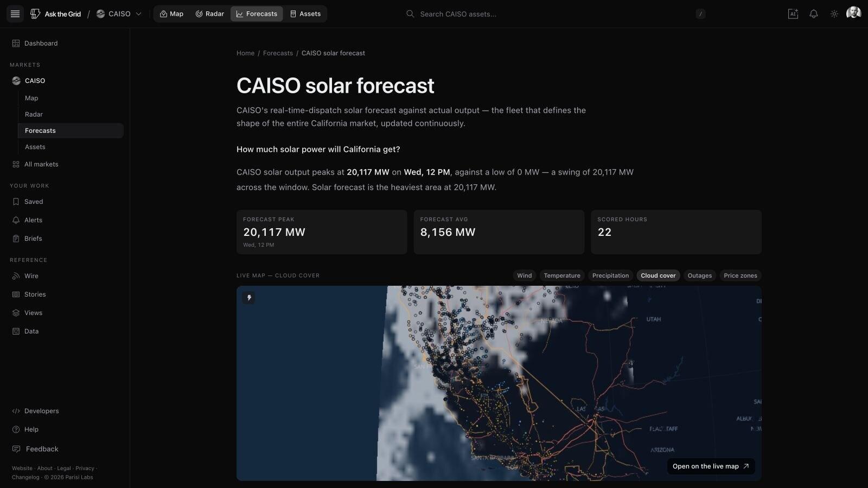
Task: Click the Developers code icon
Action: 16,411
